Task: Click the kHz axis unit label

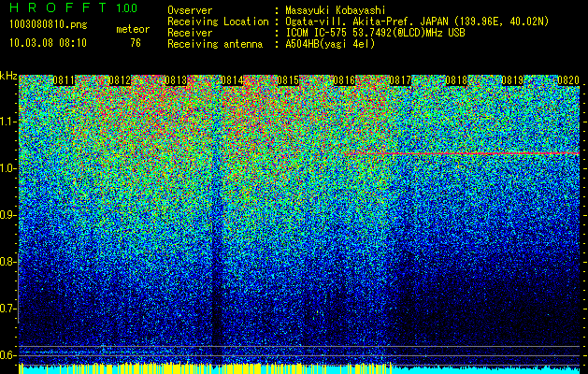Action: (x=8, y=76)
